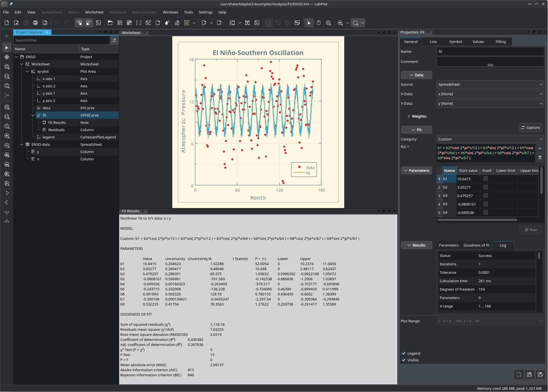Open the X-Data column dropdown
The width and height of the screenshot is (548, 392).
[x=490, y=94]
